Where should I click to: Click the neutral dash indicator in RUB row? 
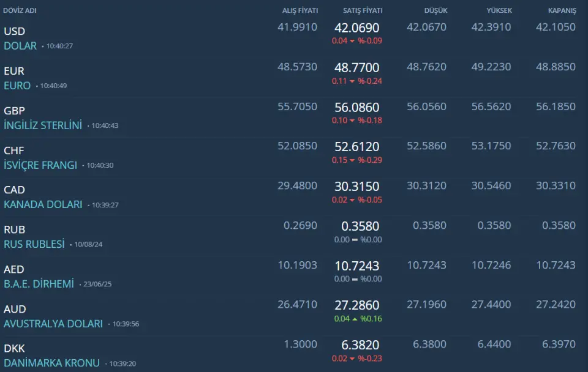tap(355, 240)
